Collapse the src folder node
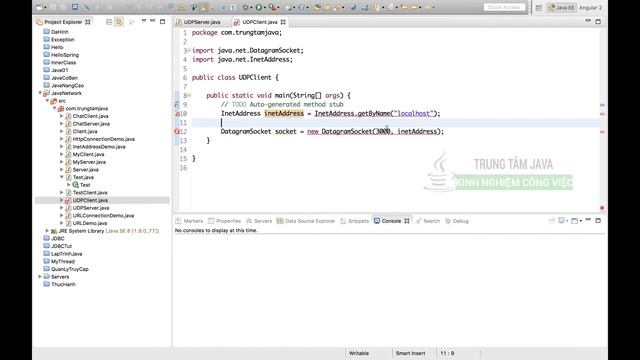 (x=47, y=101)
